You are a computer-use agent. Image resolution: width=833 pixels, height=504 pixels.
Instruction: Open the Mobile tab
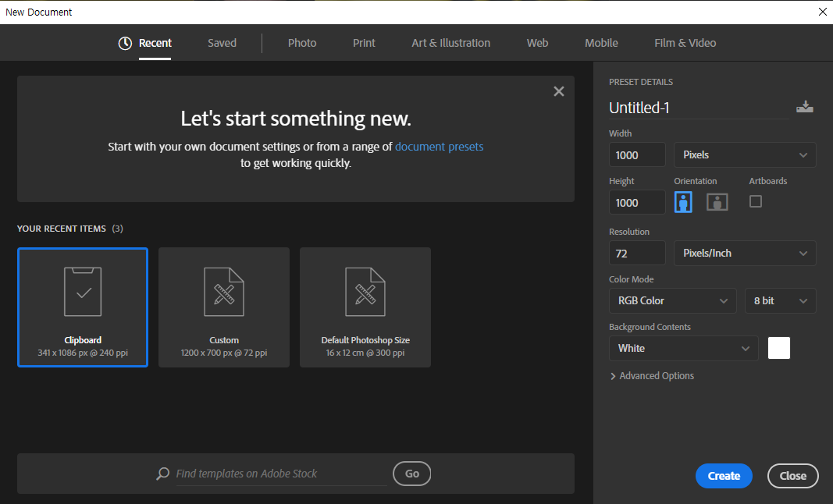pos(601,43)
